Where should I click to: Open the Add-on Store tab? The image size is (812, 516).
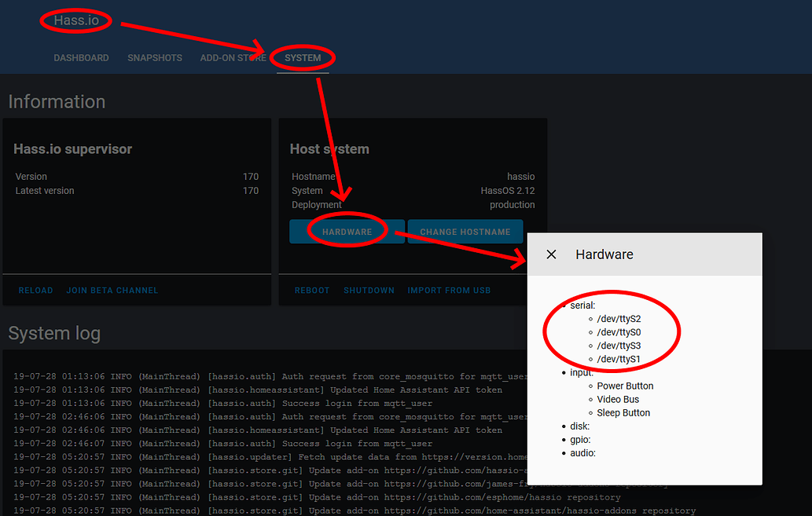tap(233, 58)
